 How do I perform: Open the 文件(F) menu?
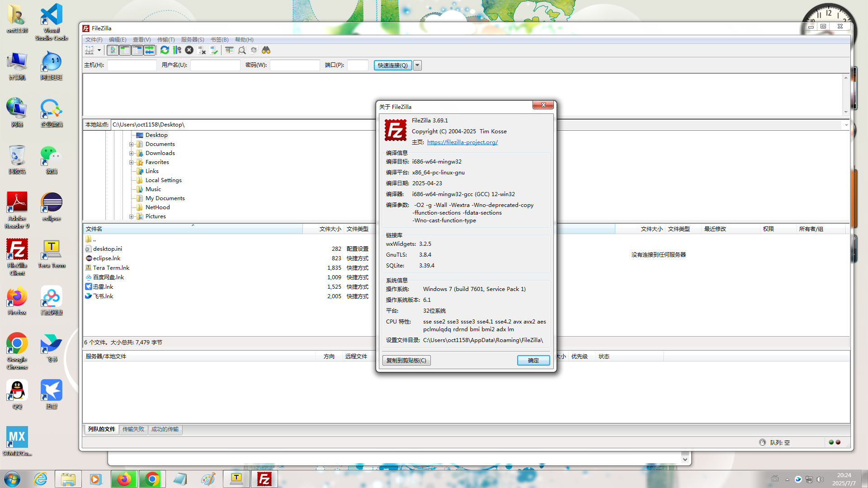94,40
